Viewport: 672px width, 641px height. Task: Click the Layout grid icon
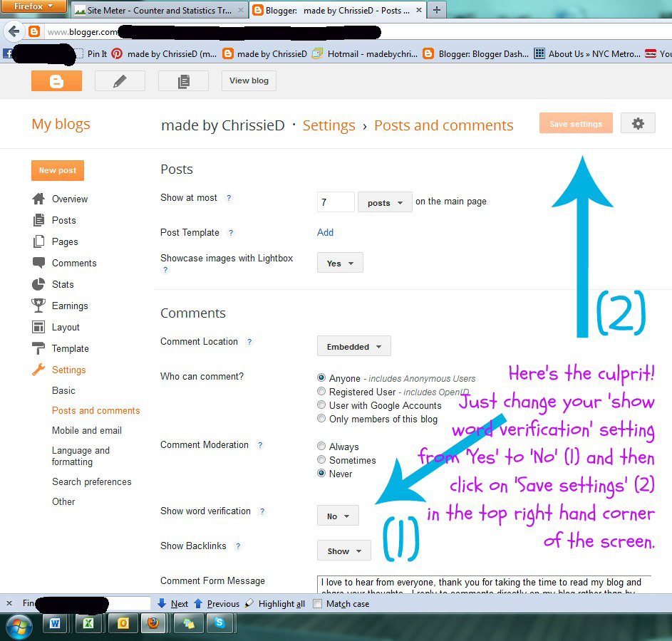coord(38,327)
